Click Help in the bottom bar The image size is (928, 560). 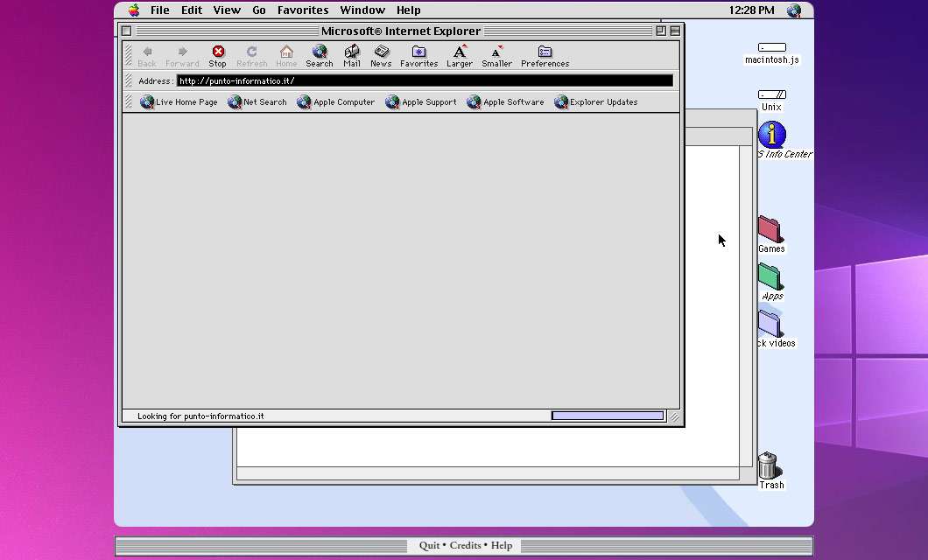pyautogui.click(x=502, y=545)
